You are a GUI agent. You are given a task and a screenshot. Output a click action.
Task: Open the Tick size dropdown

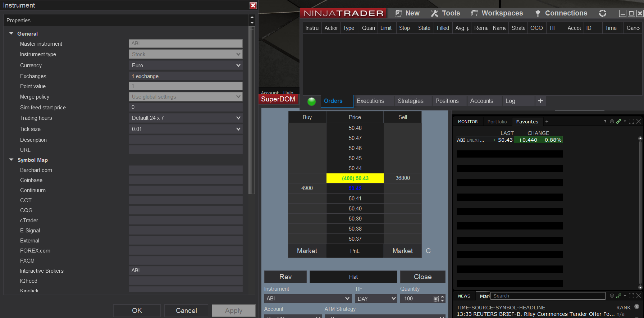[x=186, y=129]
